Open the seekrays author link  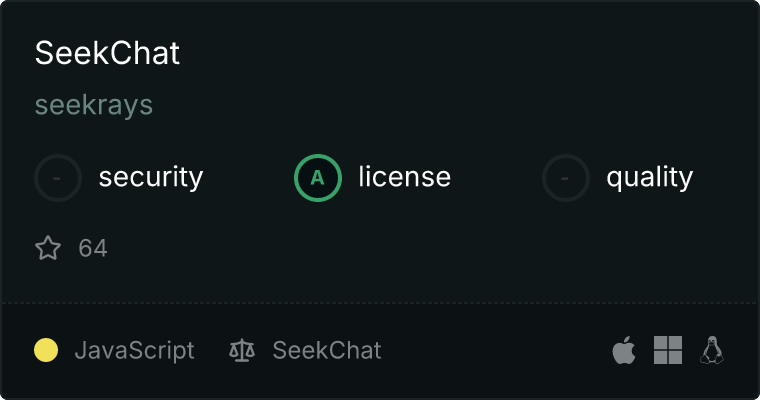94,105
